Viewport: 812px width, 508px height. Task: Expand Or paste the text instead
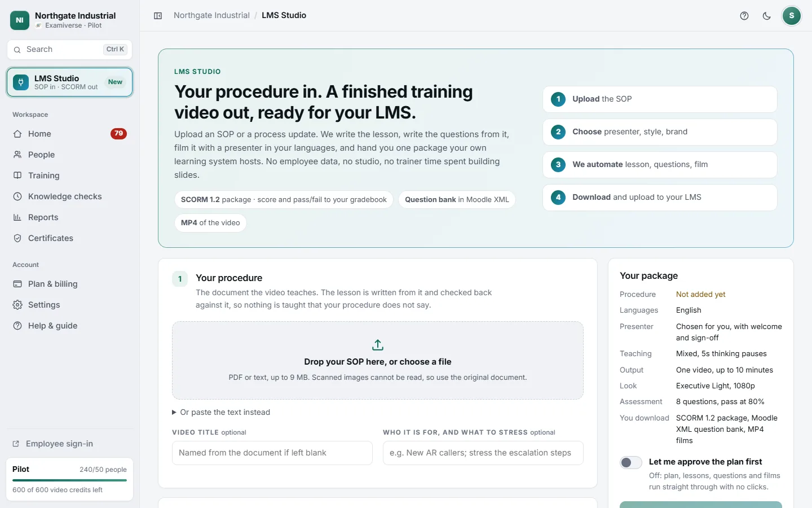point(221,413)
